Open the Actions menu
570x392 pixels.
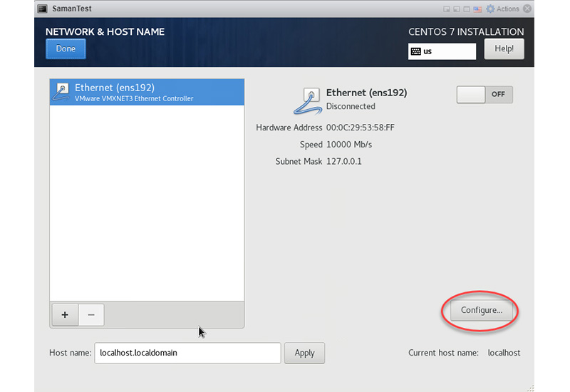(x=507, y=9)
